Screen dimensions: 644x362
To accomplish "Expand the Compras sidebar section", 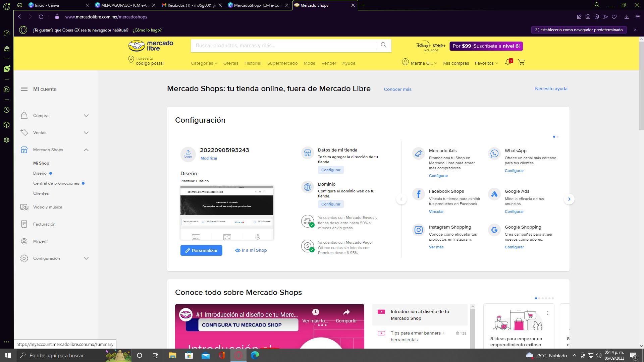I will point(86,116).
